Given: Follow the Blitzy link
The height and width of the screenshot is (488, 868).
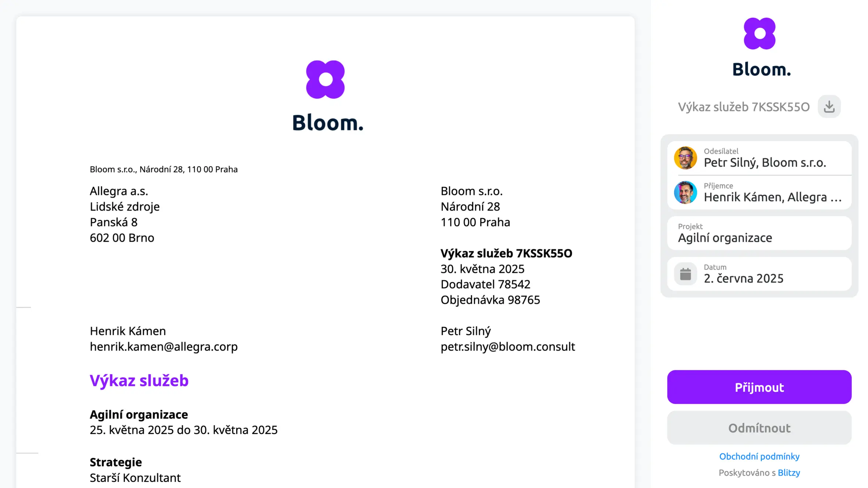Looking at the screenshot, I should [x=789, y=473].
